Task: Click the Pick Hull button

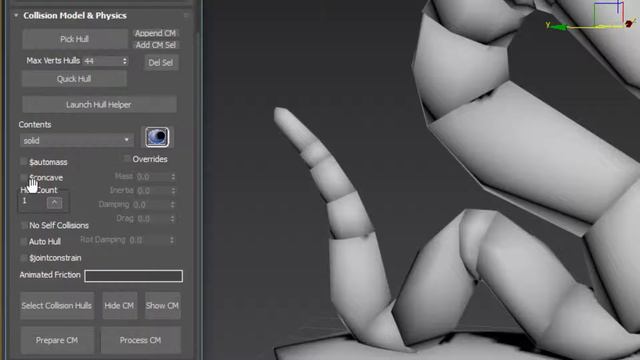Action: (x=74, y=39)
